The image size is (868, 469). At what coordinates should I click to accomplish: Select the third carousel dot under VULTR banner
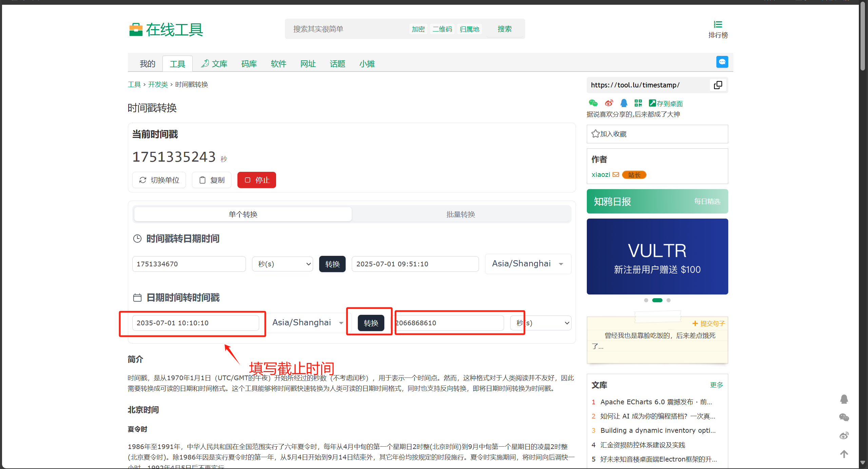pyautogui.click(x=668, y=300)
